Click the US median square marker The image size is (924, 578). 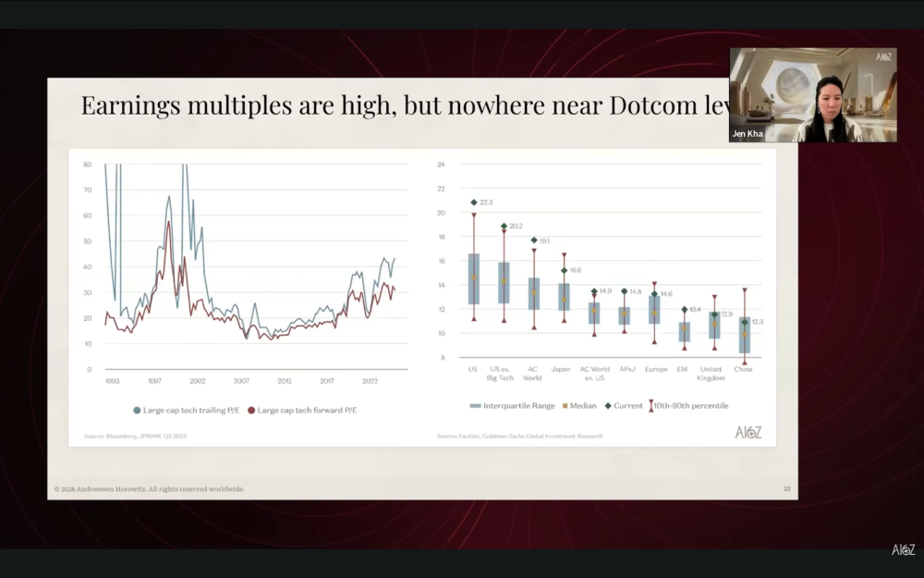coord(474,277)
